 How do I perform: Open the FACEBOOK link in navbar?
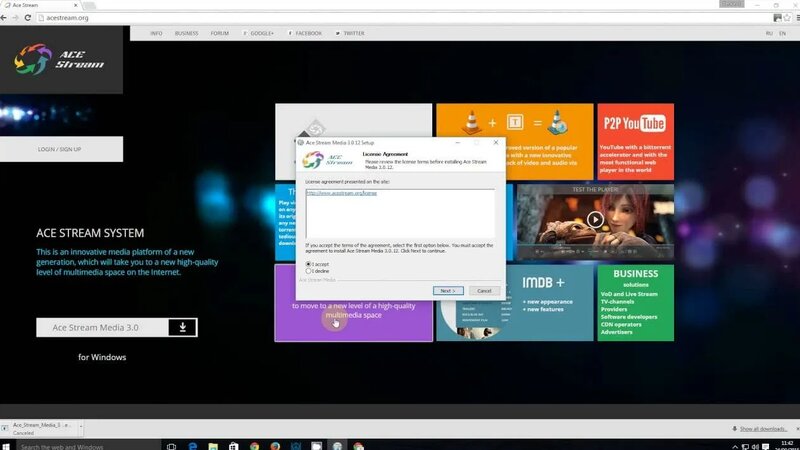[305, 33]
